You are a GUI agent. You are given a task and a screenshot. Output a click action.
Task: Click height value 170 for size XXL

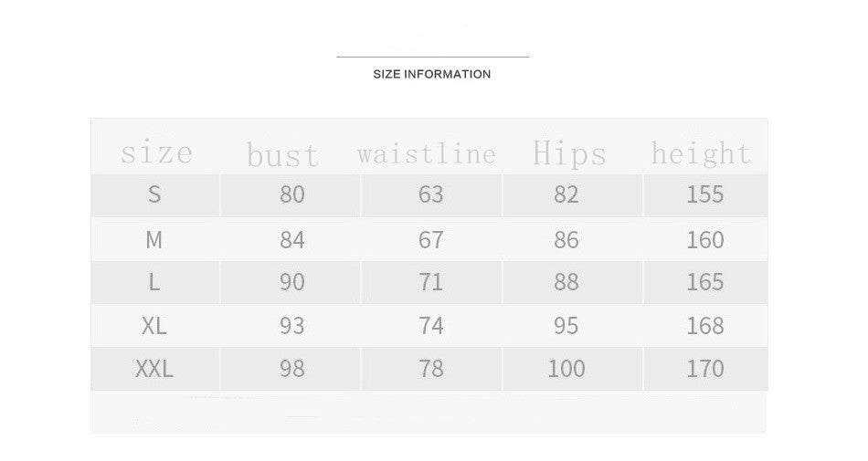click(704, 369)
